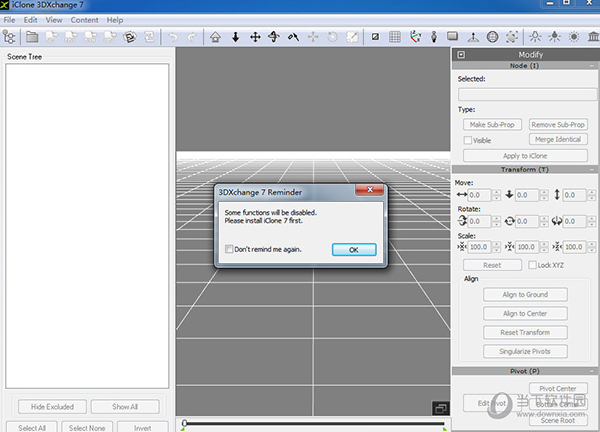Click the Pivot Center button

[x=558, y=388]
